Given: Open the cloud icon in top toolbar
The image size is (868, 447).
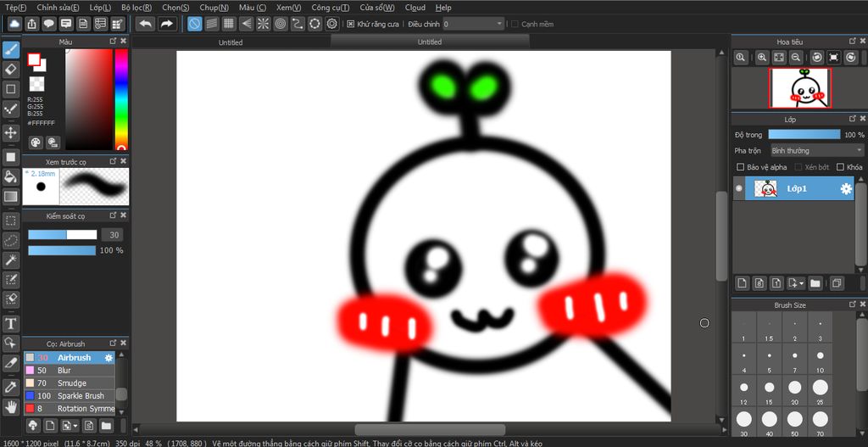Looking at the screenshot, I should pos(14,24).
